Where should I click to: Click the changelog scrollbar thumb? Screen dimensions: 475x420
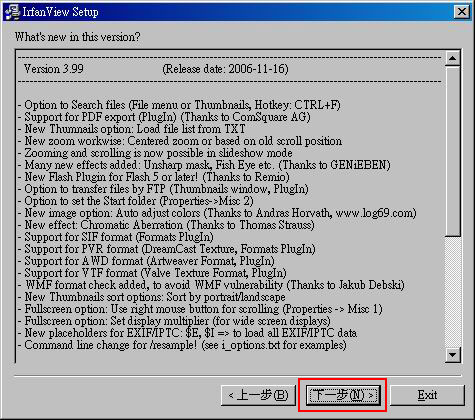(x=452, y=152)
